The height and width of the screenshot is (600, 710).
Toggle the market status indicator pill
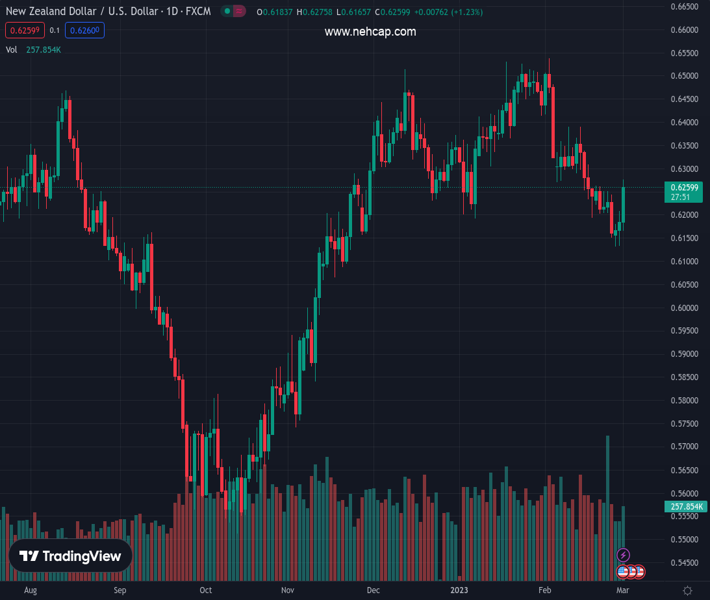point(232,11)
